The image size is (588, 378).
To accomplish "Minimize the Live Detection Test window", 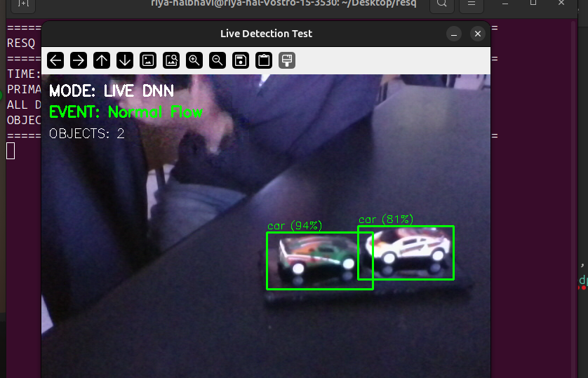I will pyautogui.click(x=454, y=34).
